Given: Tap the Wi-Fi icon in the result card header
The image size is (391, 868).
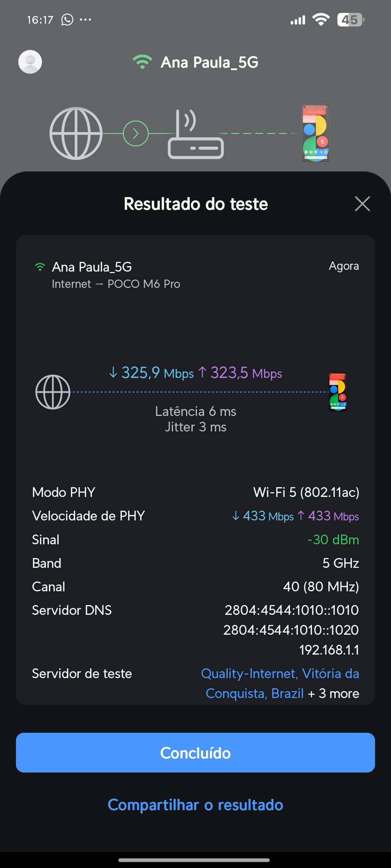Looking at the screenshot, I should [40, 267].
